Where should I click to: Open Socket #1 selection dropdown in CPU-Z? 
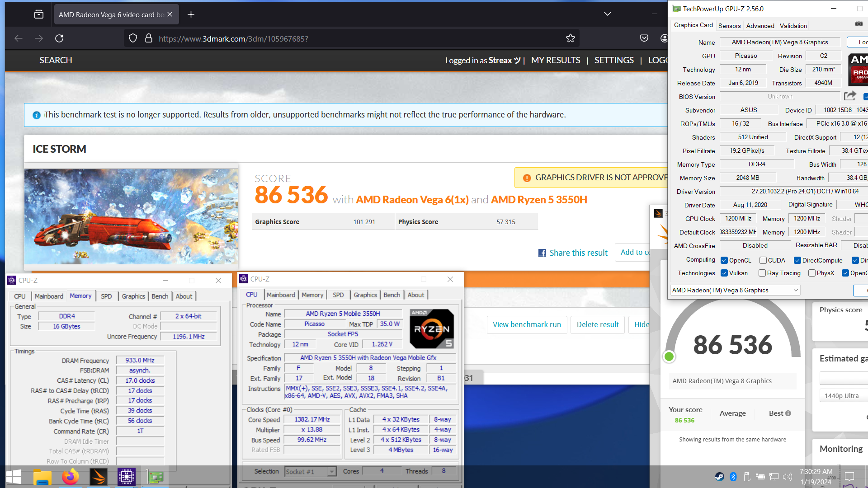pyautogui.click(x=311, y=472)
